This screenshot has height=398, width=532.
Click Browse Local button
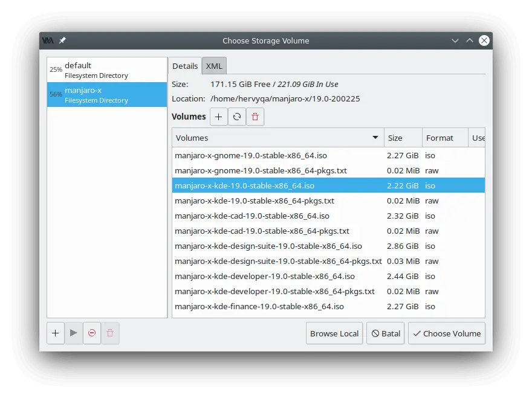[x=334, y=333]
